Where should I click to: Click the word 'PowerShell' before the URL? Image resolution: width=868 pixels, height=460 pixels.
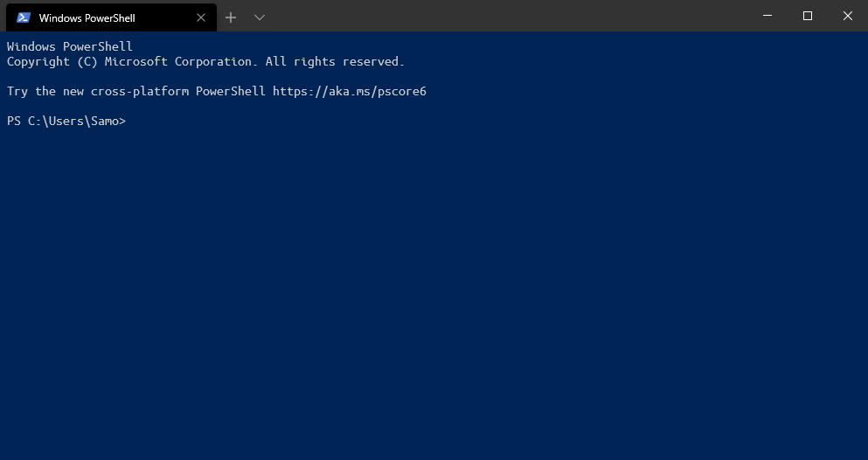pos(230,91)
